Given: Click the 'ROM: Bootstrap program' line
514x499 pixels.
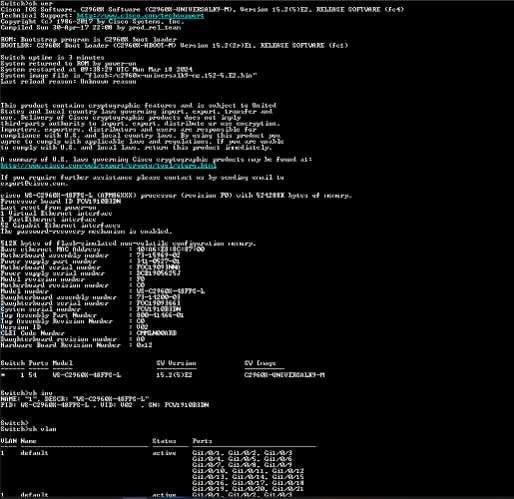Looking at the screenshot, I should coord(88,39).
